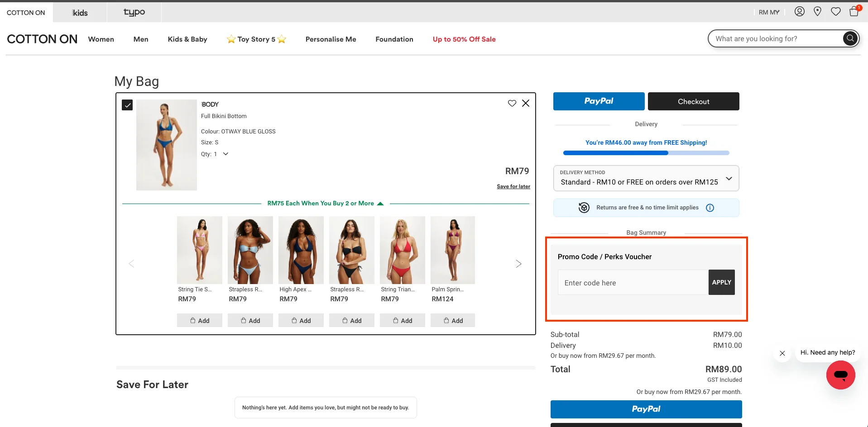Click the Save for later link
868x427 pixels.
pyautogui.click(x=513, y=186)
